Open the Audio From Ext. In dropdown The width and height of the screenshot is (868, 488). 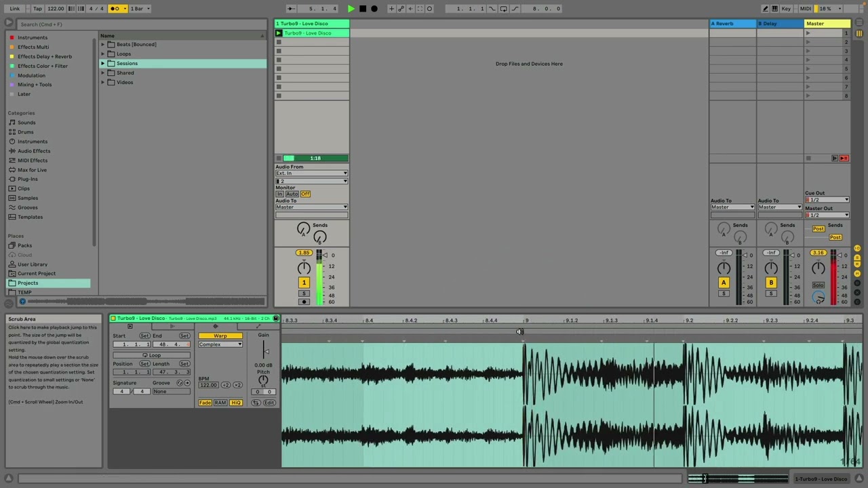pyautogui.click(x=311, y=174)
